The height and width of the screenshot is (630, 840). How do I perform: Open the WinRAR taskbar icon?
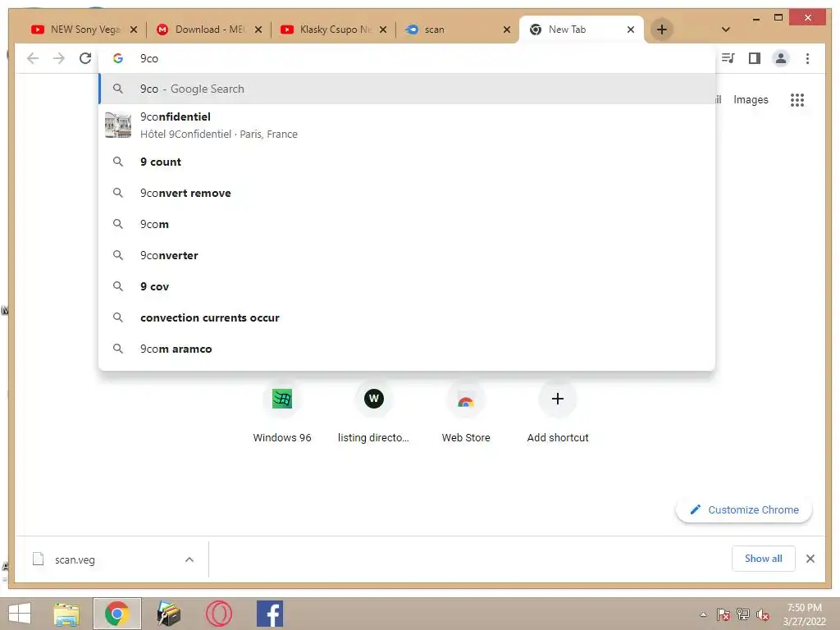pos(167,614)
